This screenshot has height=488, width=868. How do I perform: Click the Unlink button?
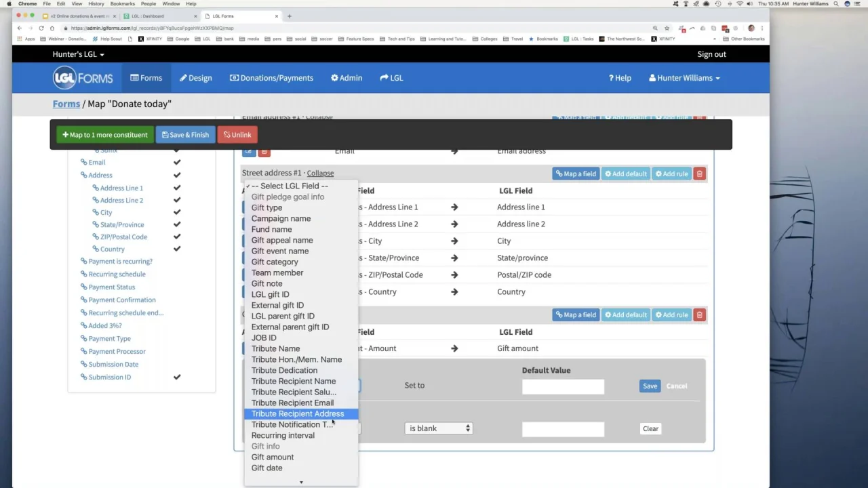pos(237,134)
